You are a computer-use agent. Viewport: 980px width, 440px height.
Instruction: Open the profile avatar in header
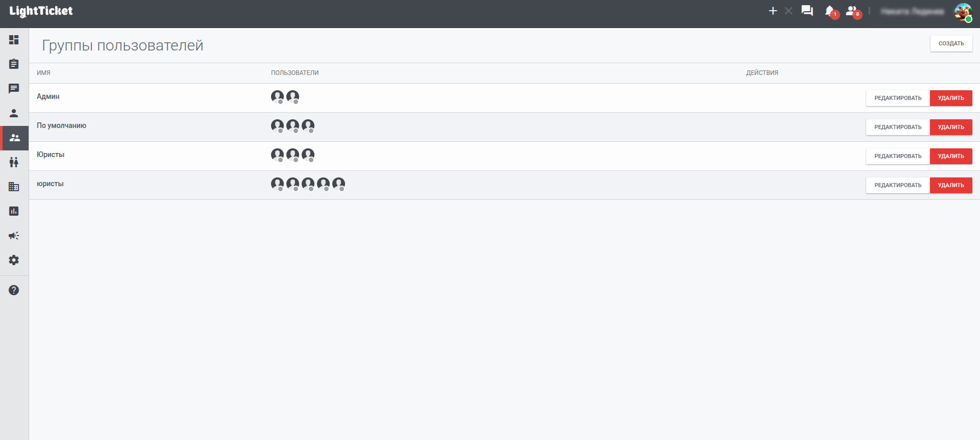[963, 12]
